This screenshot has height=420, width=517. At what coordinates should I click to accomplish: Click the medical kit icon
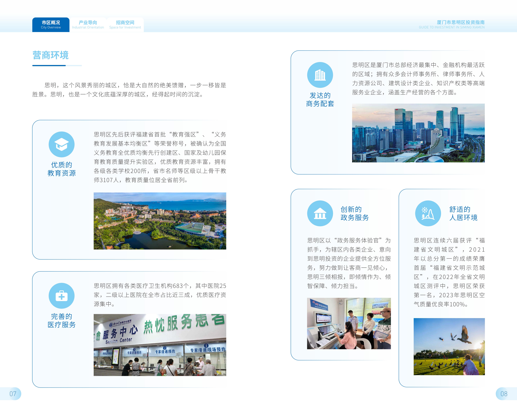[x=61, y=296]
